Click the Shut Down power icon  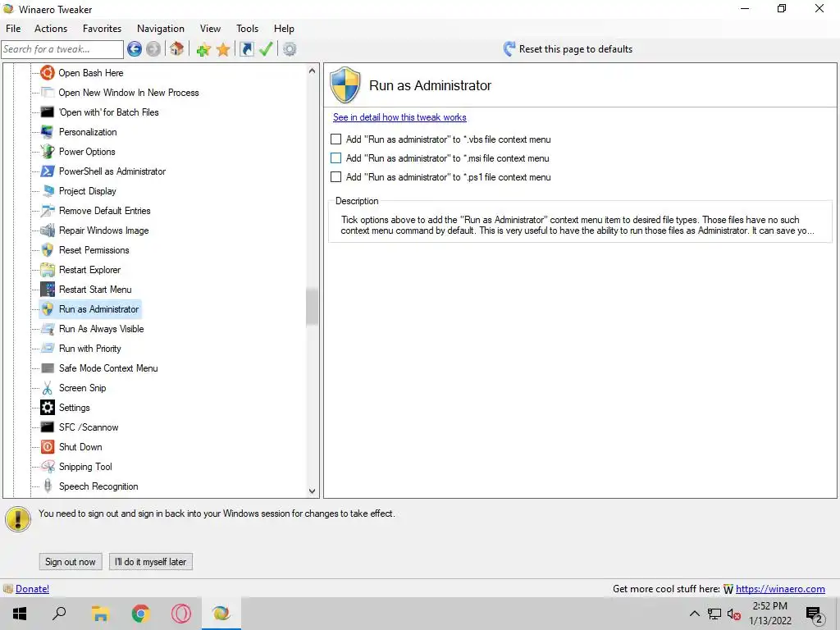coord(47,447)
